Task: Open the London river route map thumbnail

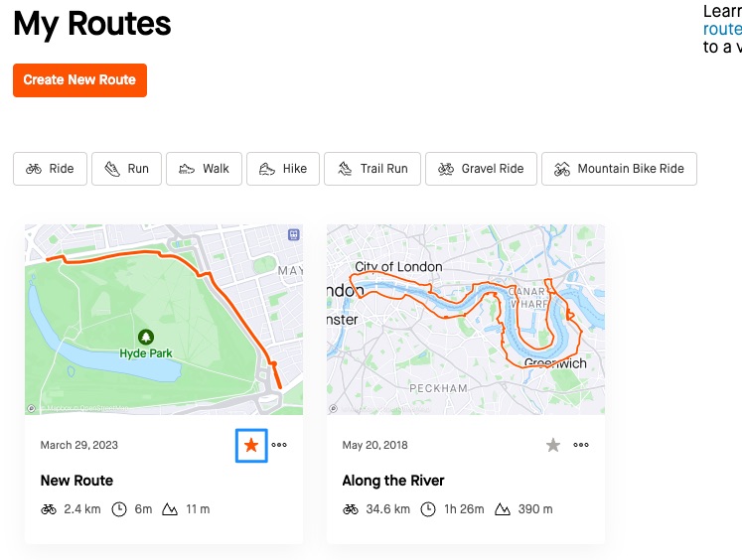Action: click(466, 319)
